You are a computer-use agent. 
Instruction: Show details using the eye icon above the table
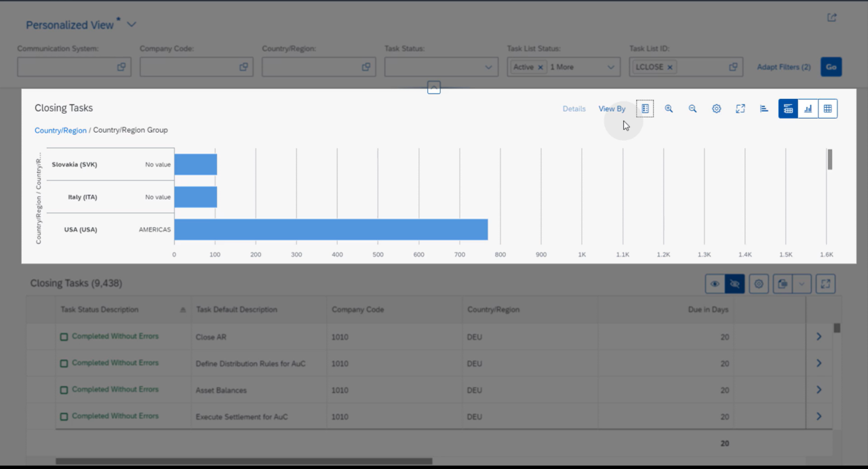[x=715, y=283]
